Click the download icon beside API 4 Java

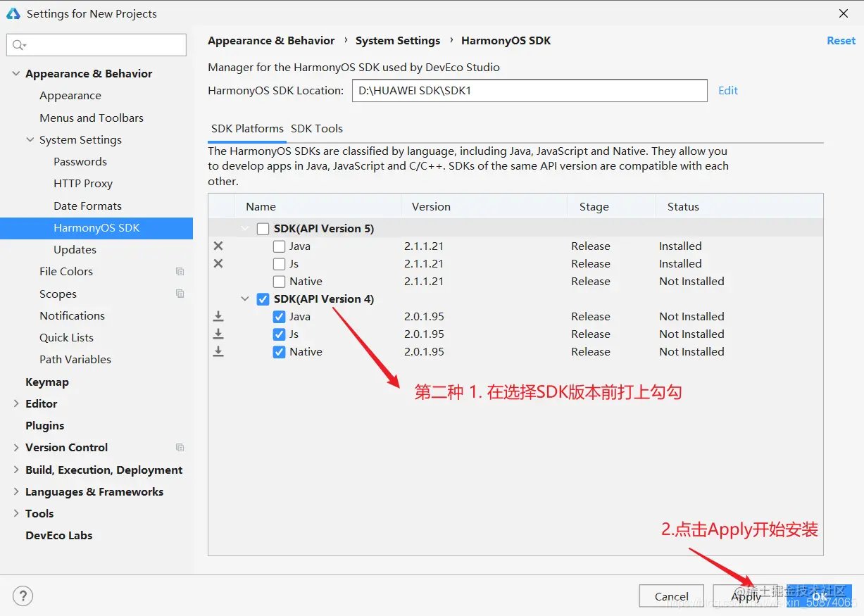click(218, 316)
